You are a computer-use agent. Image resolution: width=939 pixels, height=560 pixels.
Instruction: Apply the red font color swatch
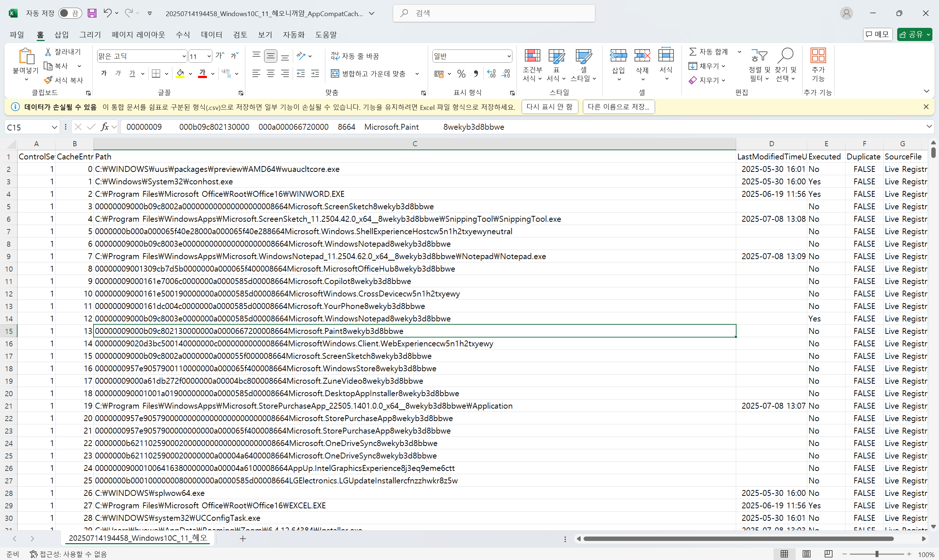[x=202, y=74]
